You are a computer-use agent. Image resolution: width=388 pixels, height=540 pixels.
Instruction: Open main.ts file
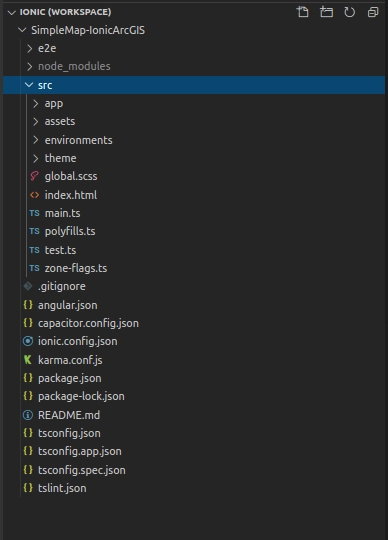click(x=62, y=213)
